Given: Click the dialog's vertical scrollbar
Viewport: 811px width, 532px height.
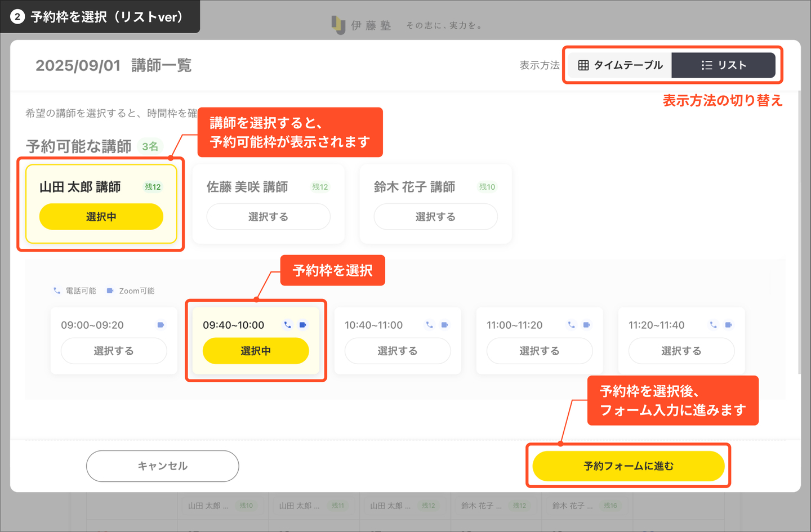Looking at the screenshot, I should coord(799,225).
